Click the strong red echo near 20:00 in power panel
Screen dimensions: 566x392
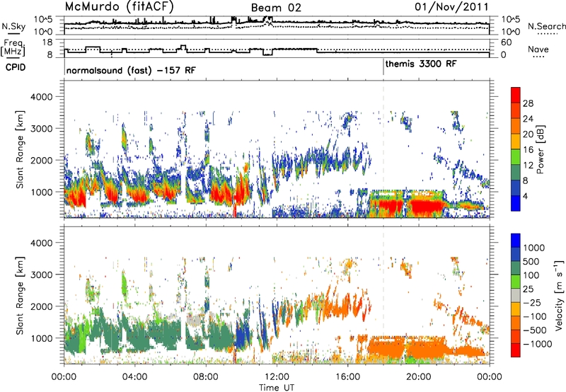426,207
